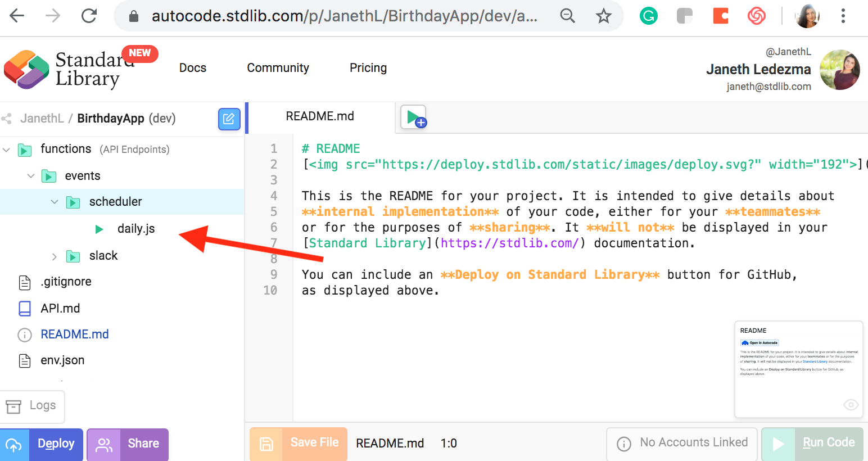Image resolution: width=868 pixels, height=461 pixels.
Task: Click the share nodes icon beside JanethL
Action: pyautogui.click(x=7, y=119)
